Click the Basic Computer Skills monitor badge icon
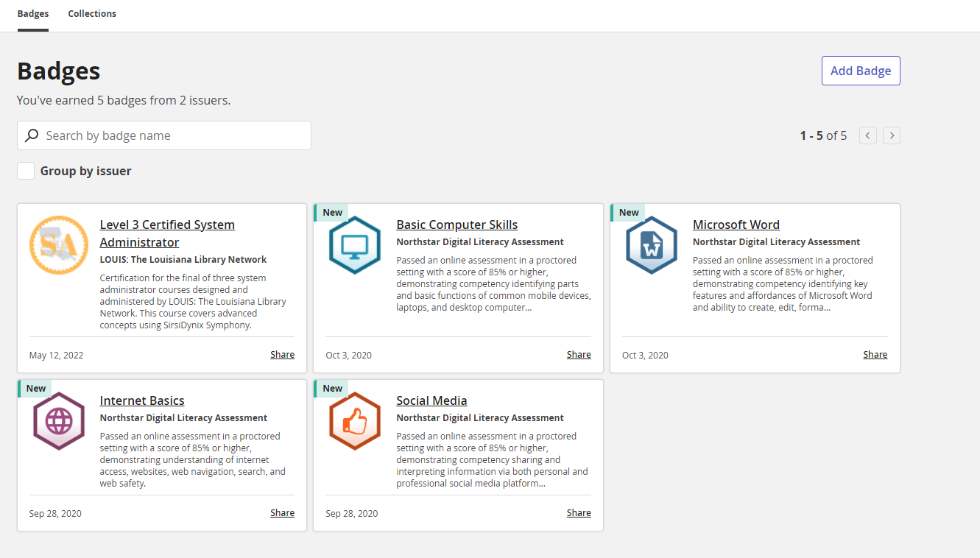Screen dimensions: 980x558 coord(355,245)
